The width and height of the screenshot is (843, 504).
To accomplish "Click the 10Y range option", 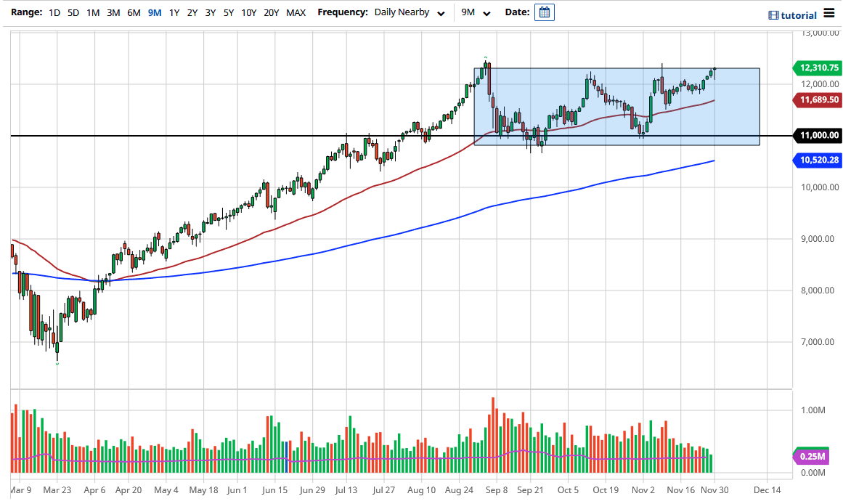I will 249,12.
